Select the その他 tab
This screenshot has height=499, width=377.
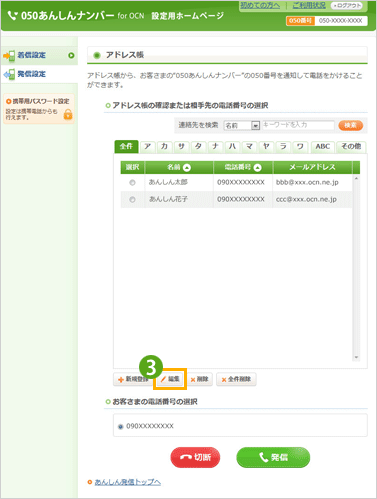click(351, 147)
